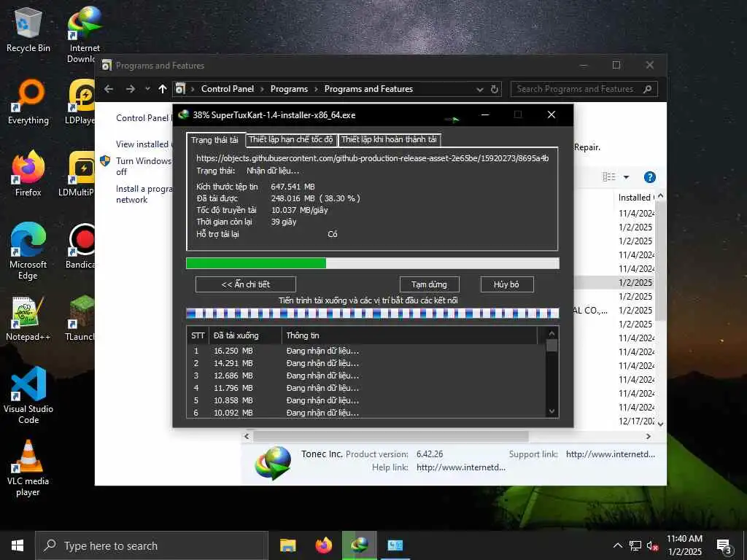The image size is (747, 560).
Task: Pause download with 'Tạm dừng' button
Action: (429, 284)
